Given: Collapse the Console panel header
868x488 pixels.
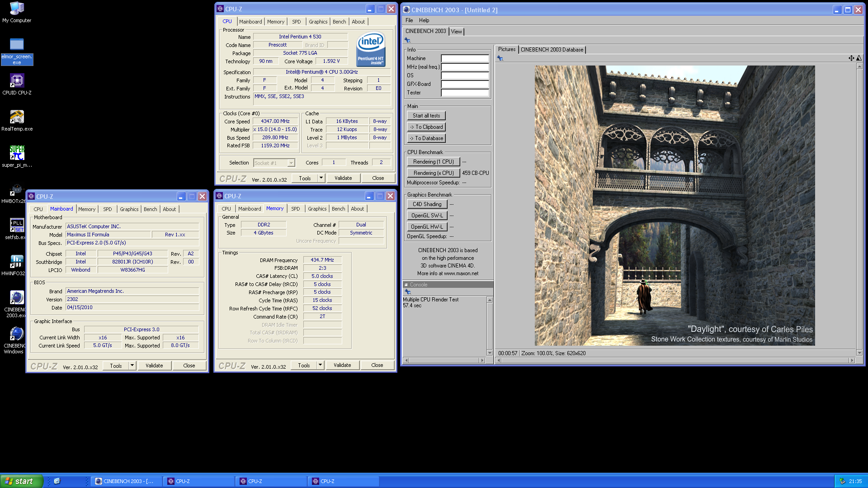Looking at the screenshot, I should click(406, 285).
